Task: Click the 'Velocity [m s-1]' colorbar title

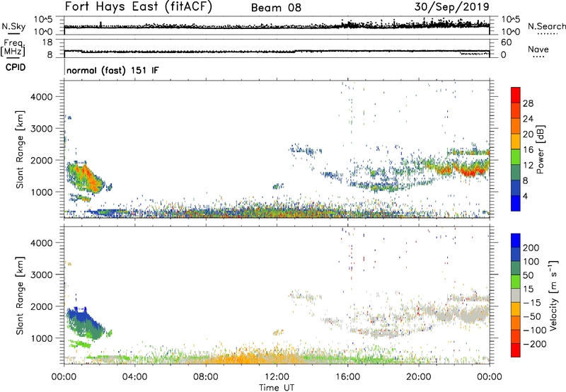Action: click(x=553, y=295)
